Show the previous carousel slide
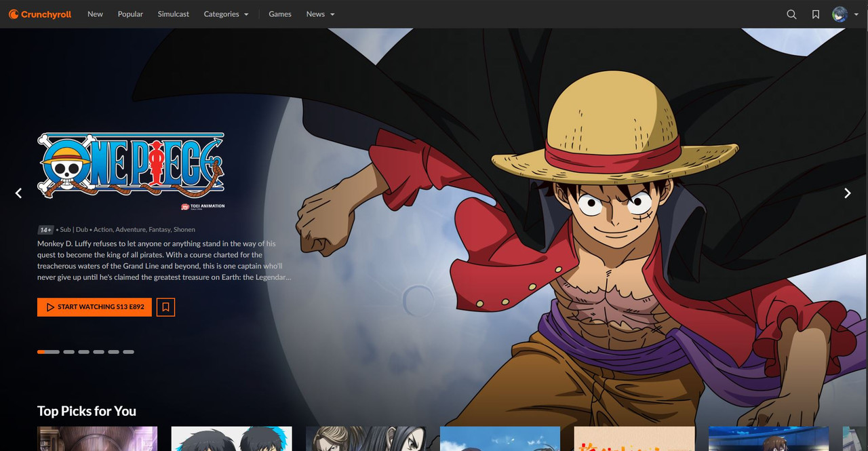 point(18,193)
